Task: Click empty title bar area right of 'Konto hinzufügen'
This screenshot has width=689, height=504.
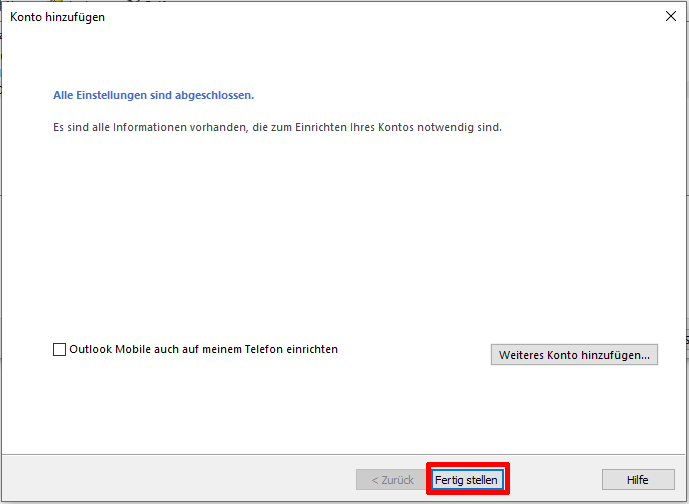Action: pos(350,17)
